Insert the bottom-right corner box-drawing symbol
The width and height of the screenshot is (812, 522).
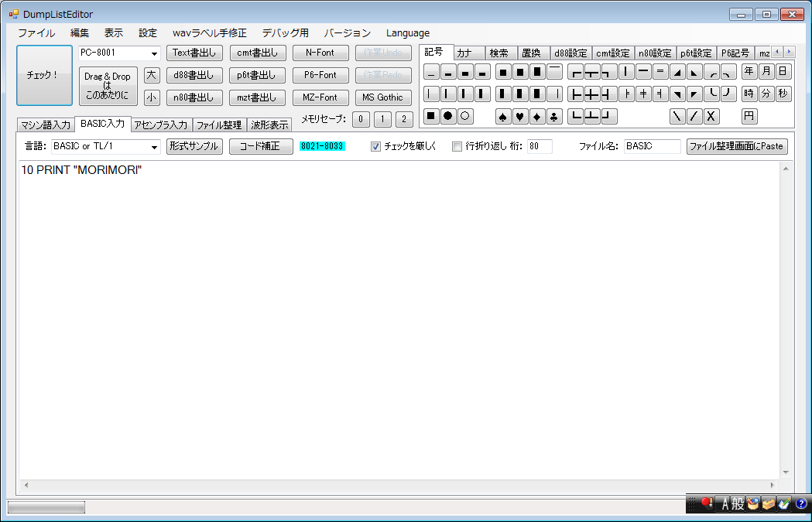[609, 117]
